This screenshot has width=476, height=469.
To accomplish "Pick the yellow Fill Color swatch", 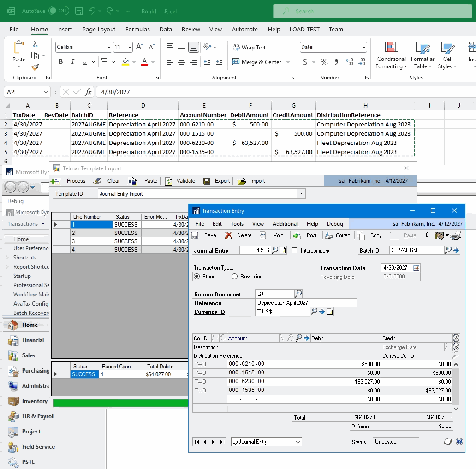I will 125,61.
